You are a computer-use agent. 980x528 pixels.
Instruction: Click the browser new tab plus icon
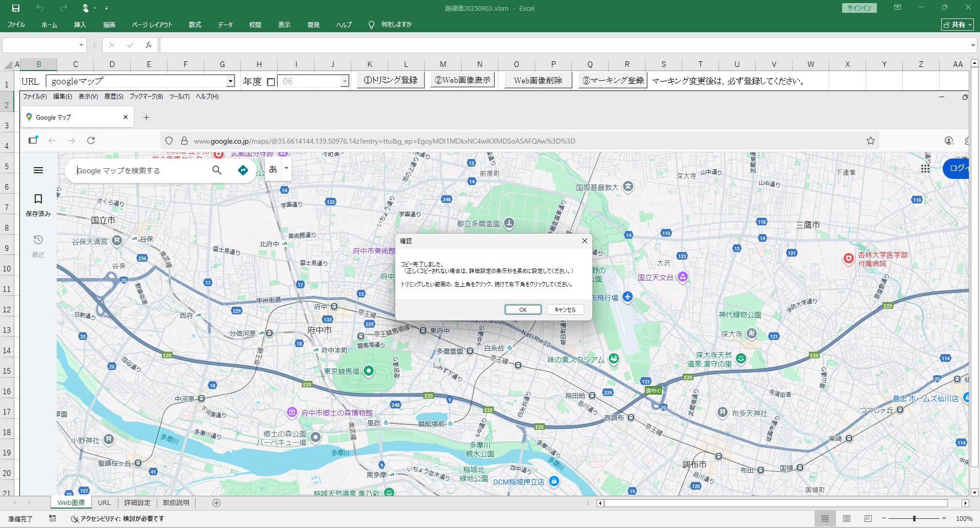146,118
